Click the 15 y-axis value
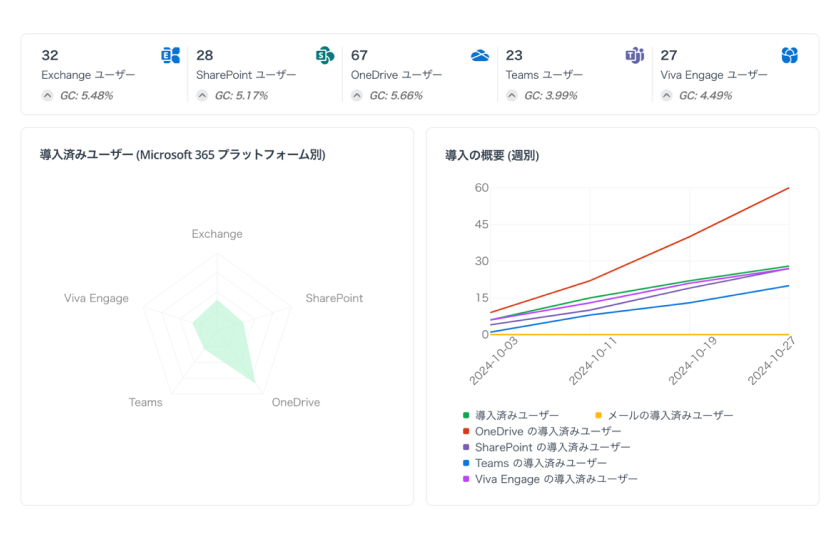The image size is (840, 536). 482,298
